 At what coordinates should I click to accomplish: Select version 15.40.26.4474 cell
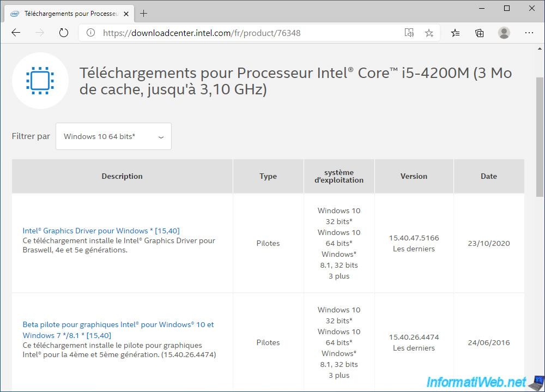(x=414, y=342)
